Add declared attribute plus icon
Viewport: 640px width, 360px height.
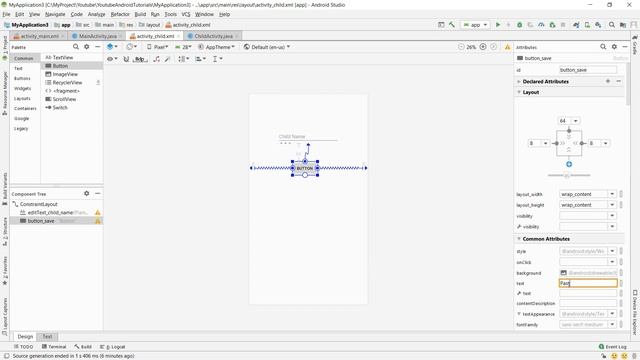coord(608,81)
